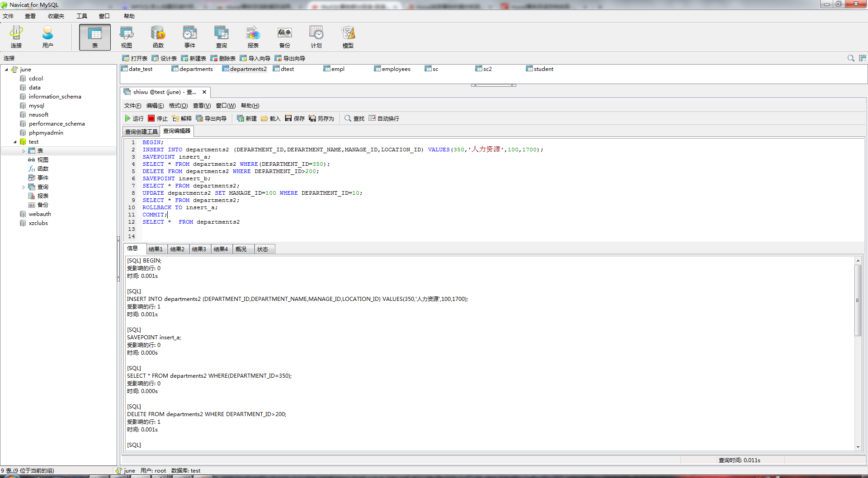Screen dimensions: 868x478
Task: Select the employees table
Action: [392, 69]
